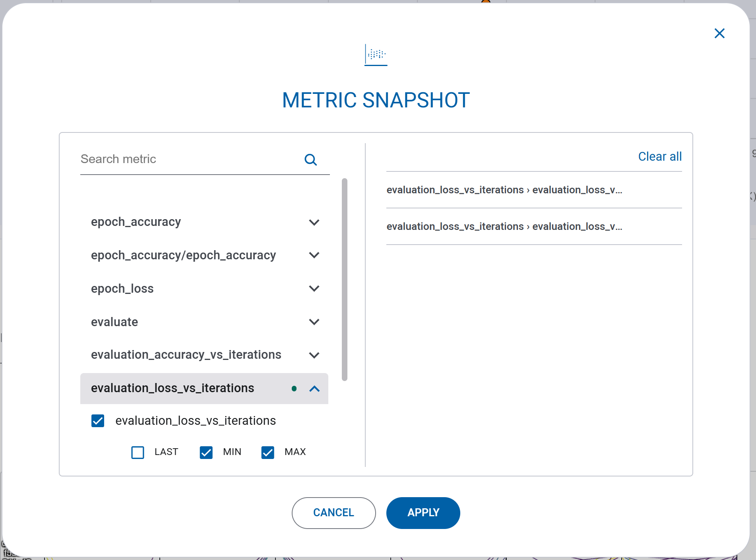Click the scatter plot icon above the title
This screenshot has width=756, height=560.
[x=375, y=54]
